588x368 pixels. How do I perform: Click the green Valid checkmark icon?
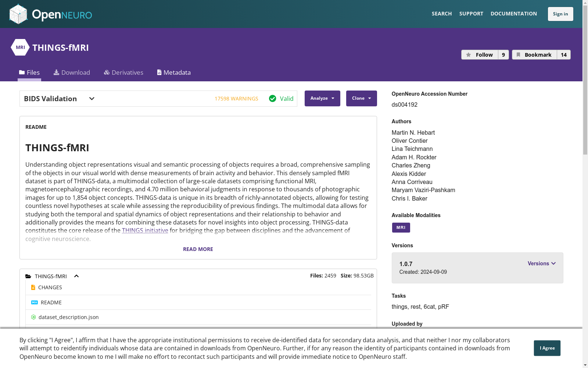coord(272,99)
